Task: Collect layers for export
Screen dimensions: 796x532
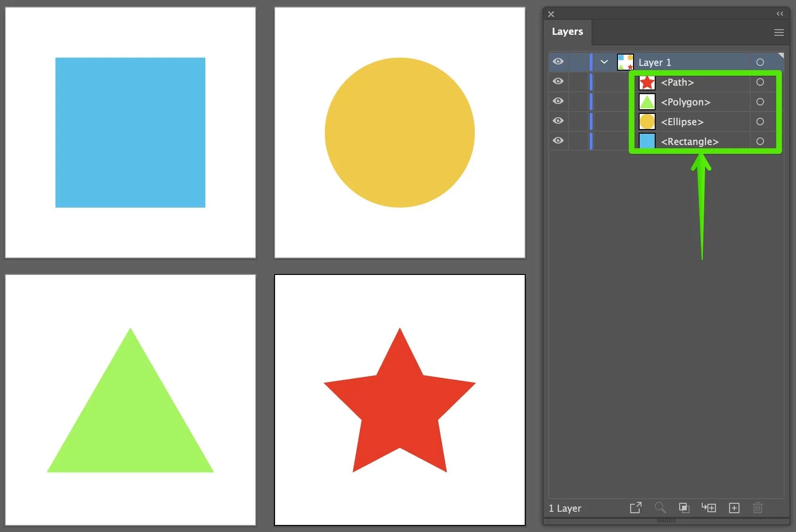Action: click(636, 508)
